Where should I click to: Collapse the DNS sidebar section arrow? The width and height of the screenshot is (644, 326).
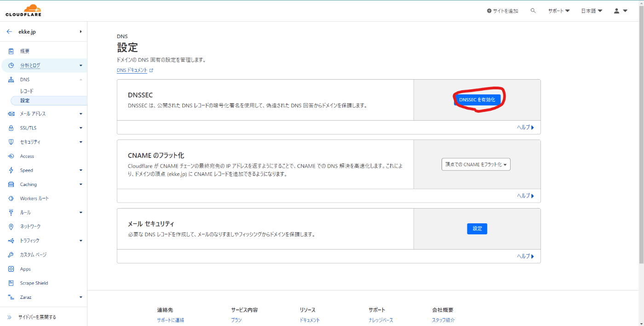pyautogui.click(x=80, y=80)
